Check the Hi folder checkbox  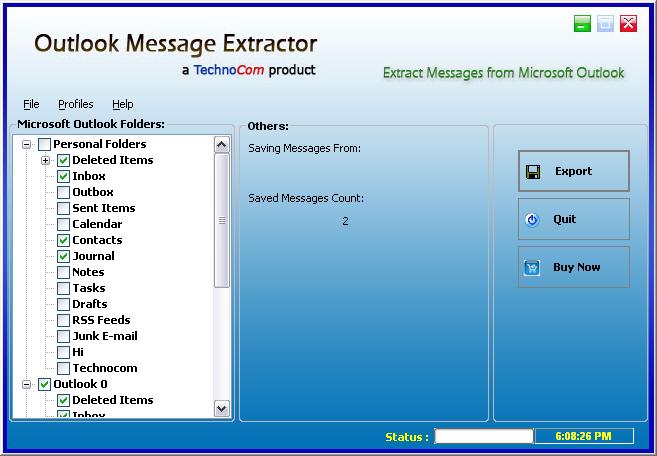pos(63,352)
